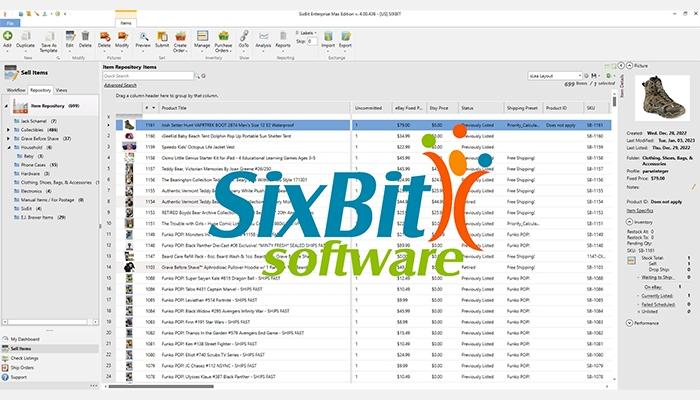Click the edit Notes pencil icon
The width and height of the screenshot is (700, 400).
(694, 187)
